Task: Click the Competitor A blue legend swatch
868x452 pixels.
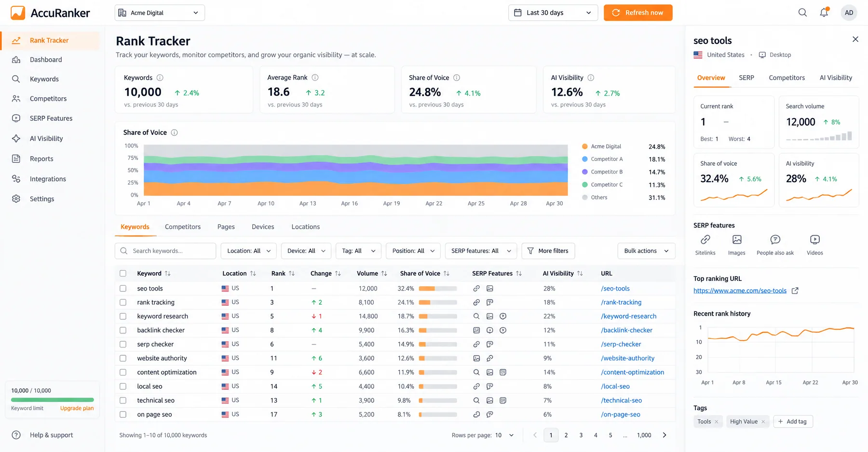Action: click(585, 159)
